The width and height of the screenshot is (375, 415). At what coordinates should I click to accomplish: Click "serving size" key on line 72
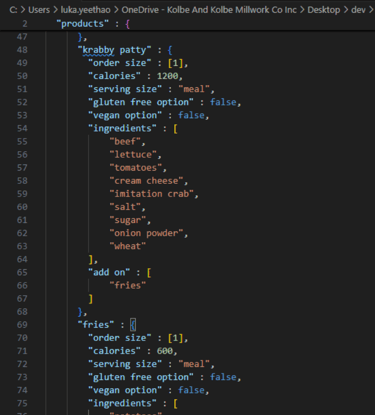click(x=125, y=364)
